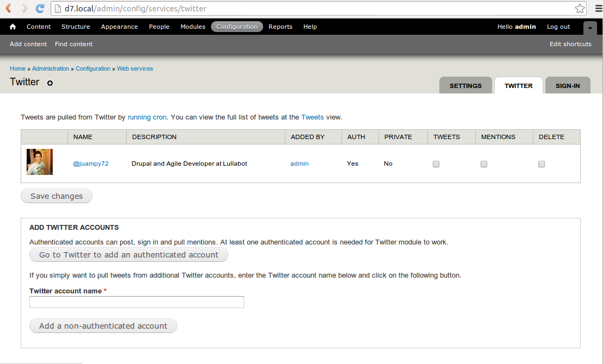Click the Log out link
Viewport: 603px width, 364px height.
558,27
